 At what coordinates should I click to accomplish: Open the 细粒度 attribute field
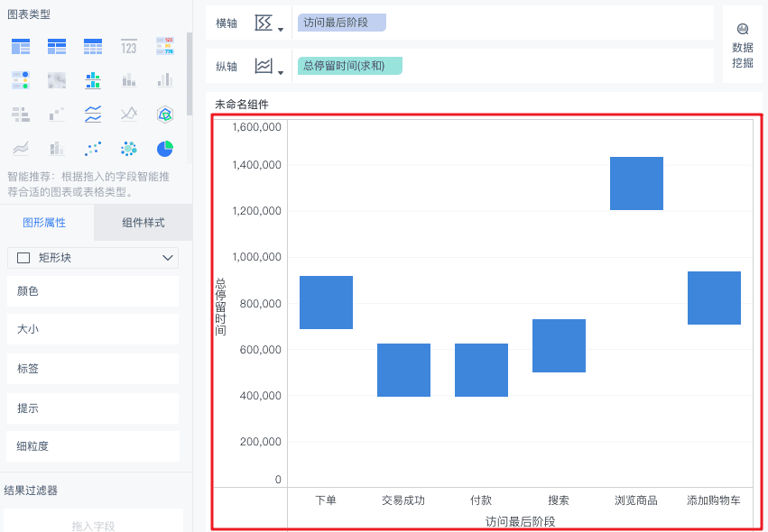click(x=93, y=446)
